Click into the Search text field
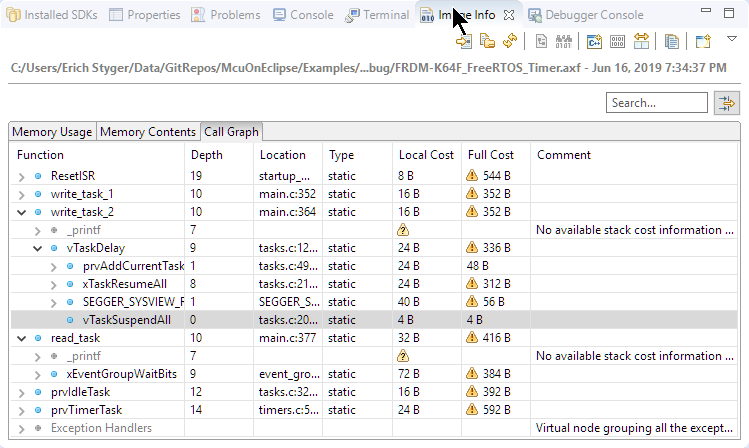The width and height of the screenshot is (749, 448). tap(655, 103)
